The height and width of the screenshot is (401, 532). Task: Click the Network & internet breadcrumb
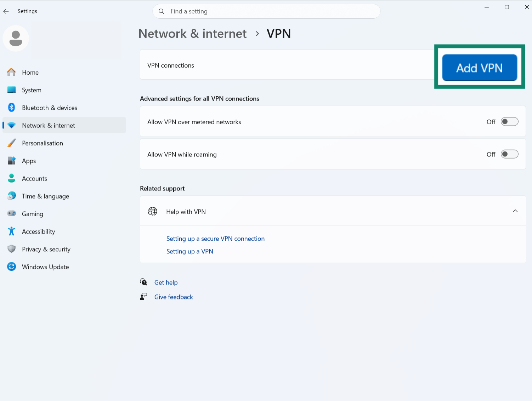[192, 33]
